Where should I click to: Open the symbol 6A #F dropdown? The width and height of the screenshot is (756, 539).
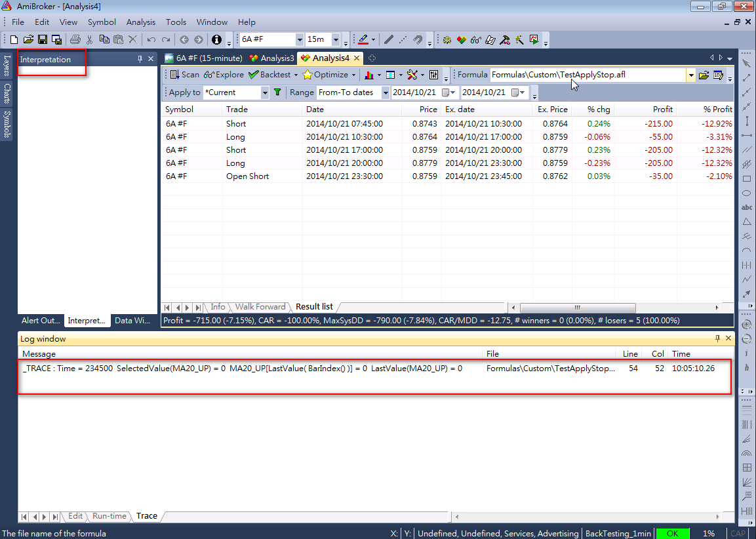[x=300, y=39]
